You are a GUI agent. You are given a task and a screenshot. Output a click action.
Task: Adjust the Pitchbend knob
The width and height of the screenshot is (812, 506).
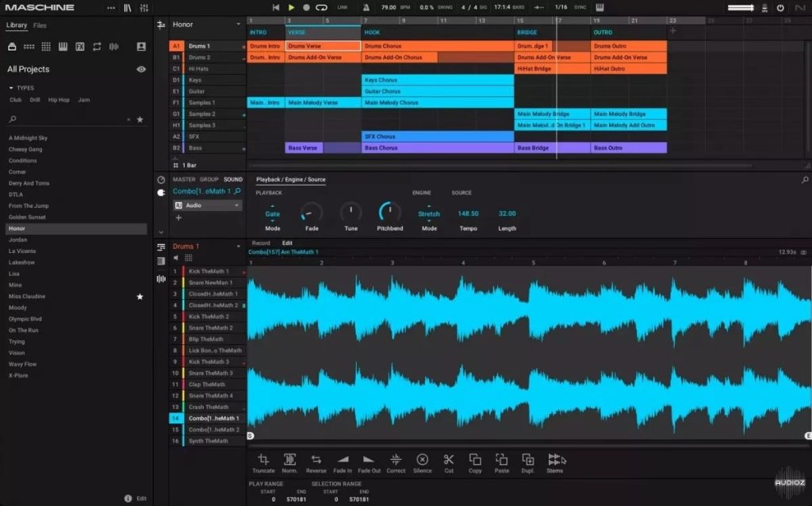389,213
